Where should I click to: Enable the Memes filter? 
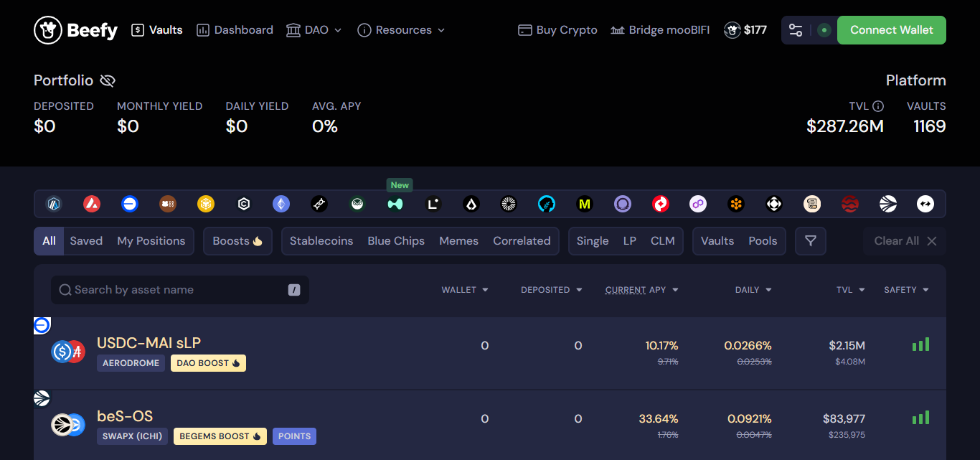tap(458, 241)
